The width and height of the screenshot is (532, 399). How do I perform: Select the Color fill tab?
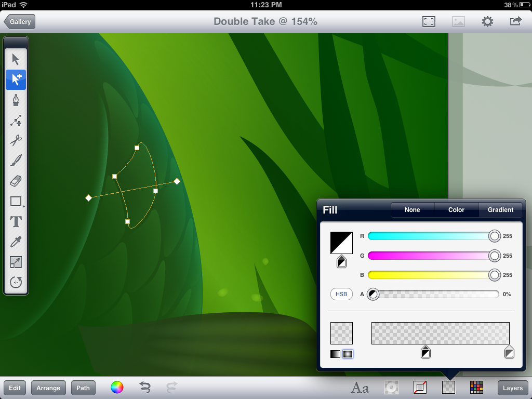pos(456,210)
